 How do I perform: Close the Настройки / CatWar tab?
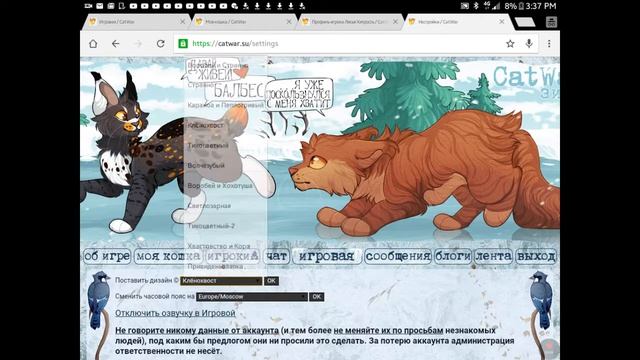tap(502, 22)
